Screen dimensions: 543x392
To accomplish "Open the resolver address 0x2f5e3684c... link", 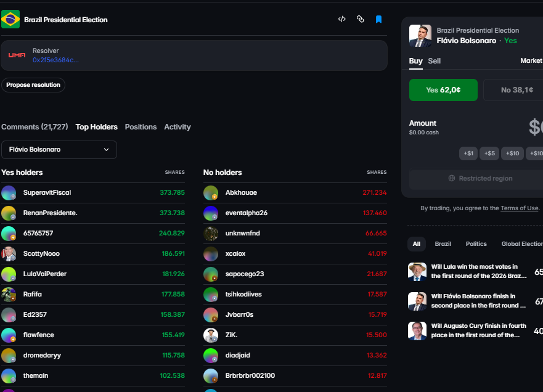I will click(55, 60).
